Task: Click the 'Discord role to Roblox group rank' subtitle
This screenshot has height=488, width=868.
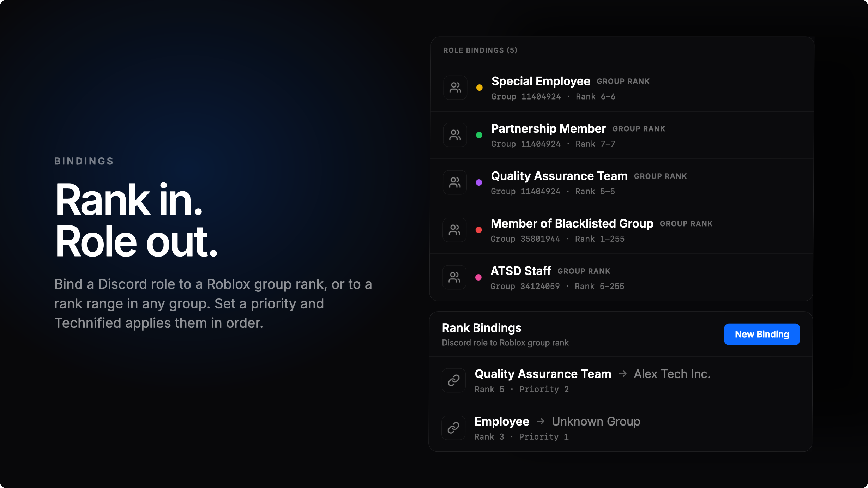Action: [505, 343]
